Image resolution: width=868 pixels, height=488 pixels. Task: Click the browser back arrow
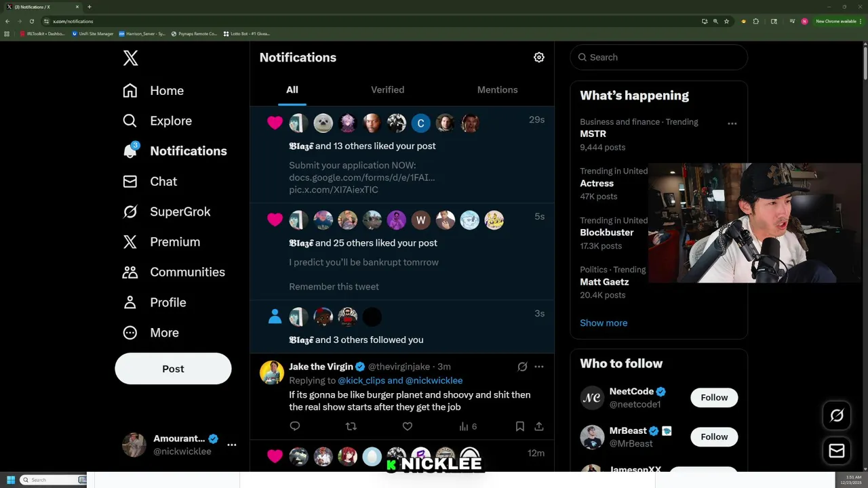[x=7, y=21]
